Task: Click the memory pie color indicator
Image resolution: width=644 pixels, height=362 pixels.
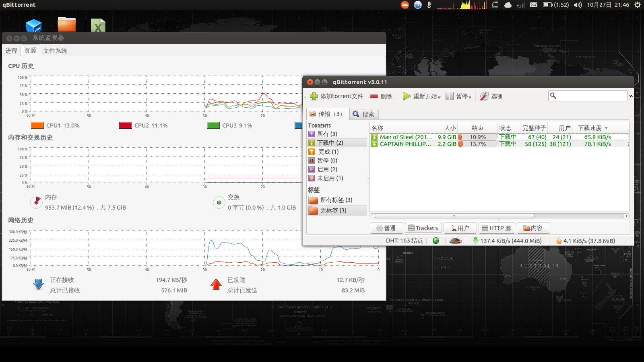Action: pos(36,202)
